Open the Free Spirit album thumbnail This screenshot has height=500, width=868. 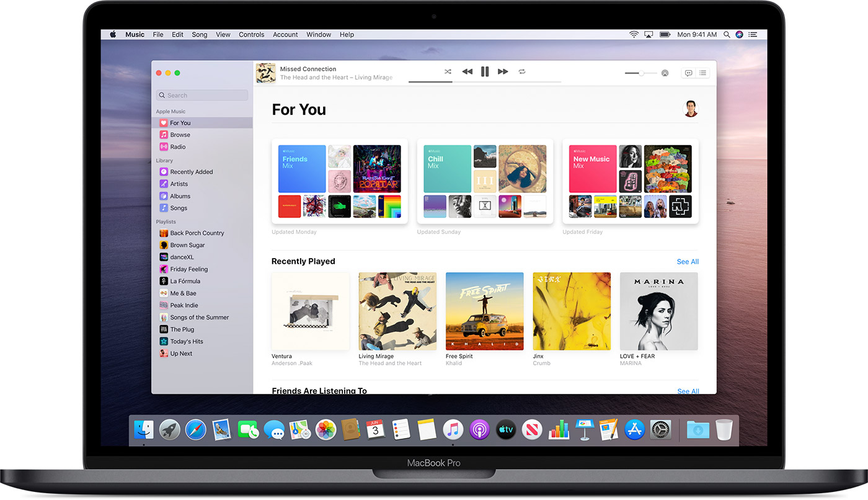point(485,311)
